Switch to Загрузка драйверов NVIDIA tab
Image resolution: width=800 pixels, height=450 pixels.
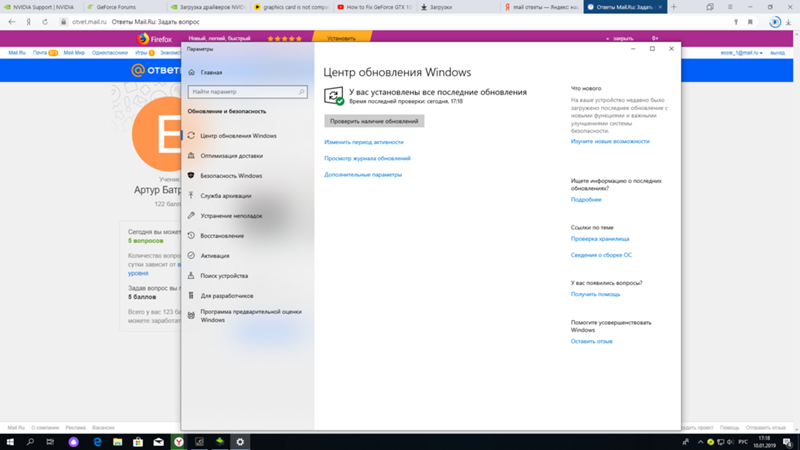click(x=208, y=7)
